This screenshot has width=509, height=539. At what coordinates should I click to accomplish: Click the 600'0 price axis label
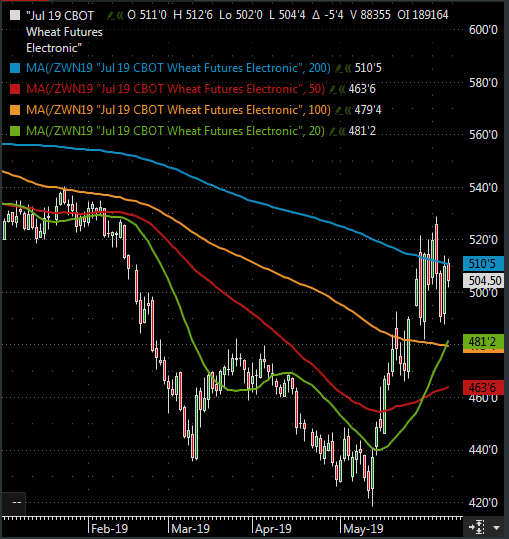tap(483, 30)
